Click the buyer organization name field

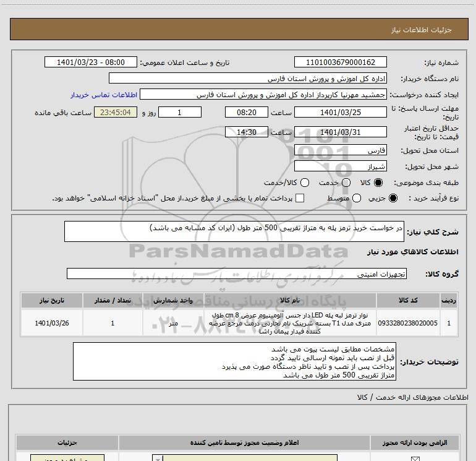coord(248,79)
